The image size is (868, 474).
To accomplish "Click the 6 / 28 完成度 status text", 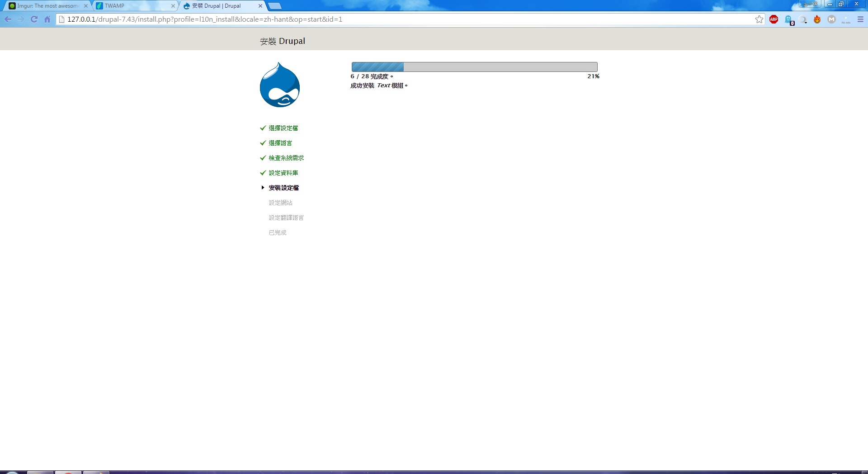I will point(372,76).
